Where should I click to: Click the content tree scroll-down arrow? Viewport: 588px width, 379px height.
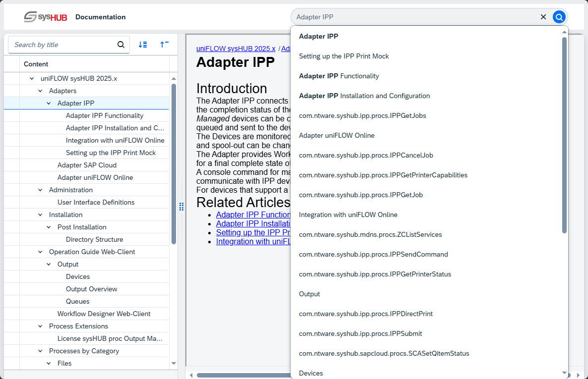click(x=174, y=363)
